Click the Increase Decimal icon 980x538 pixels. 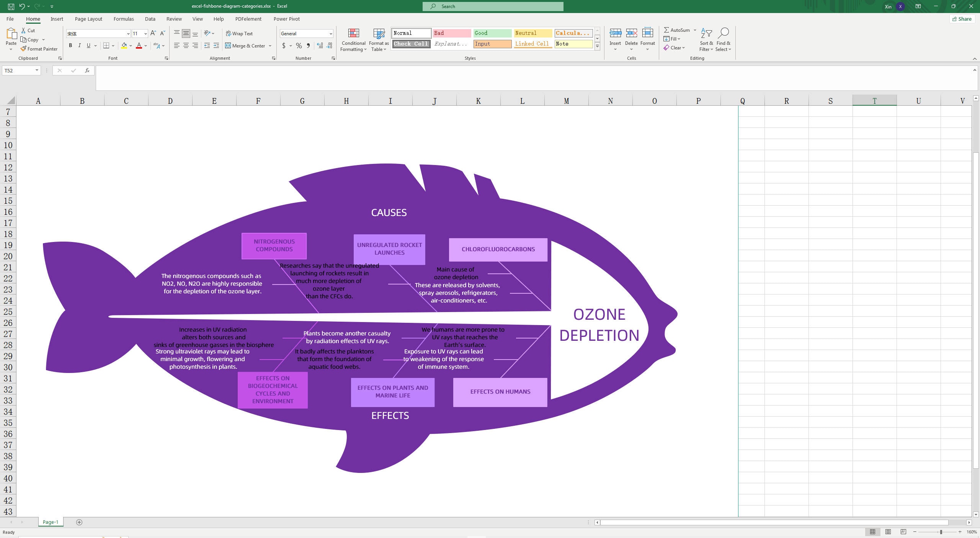(x=320, y=46)
